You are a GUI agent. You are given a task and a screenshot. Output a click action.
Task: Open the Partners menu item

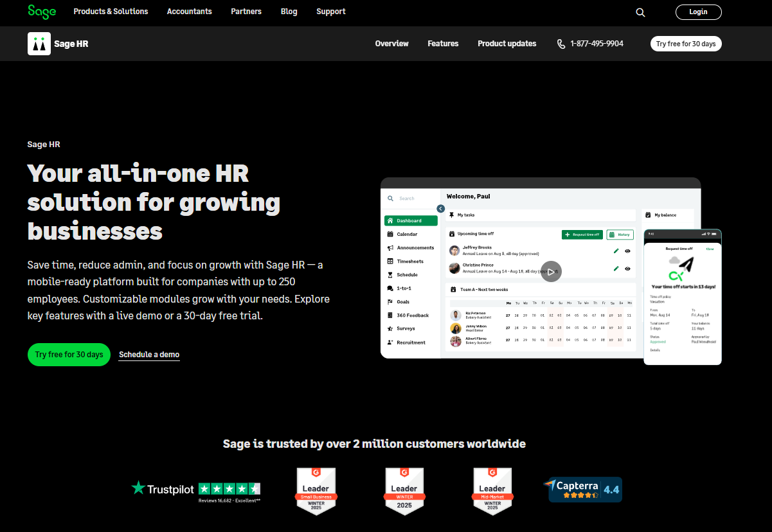coord(247,12)
